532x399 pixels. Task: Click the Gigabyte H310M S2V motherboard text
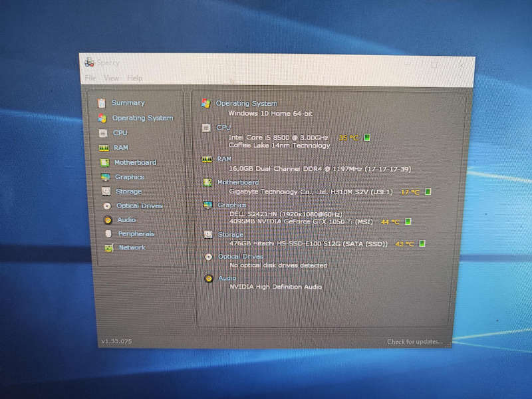(311, 192)
